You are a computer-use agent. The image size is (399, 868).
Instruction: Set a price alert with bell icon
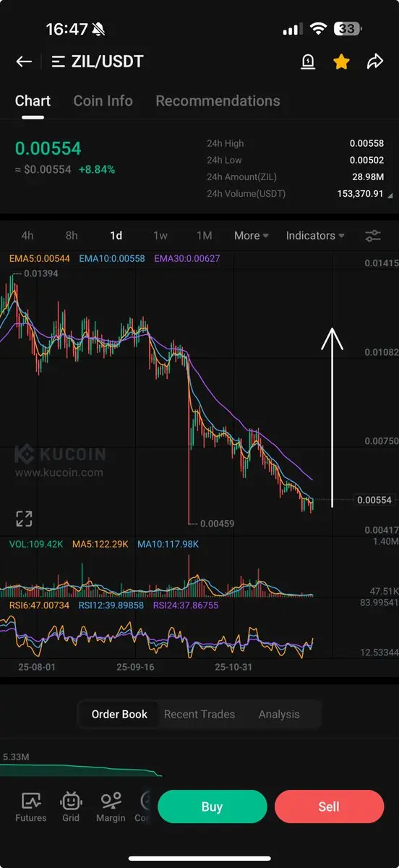click(307, 62)
